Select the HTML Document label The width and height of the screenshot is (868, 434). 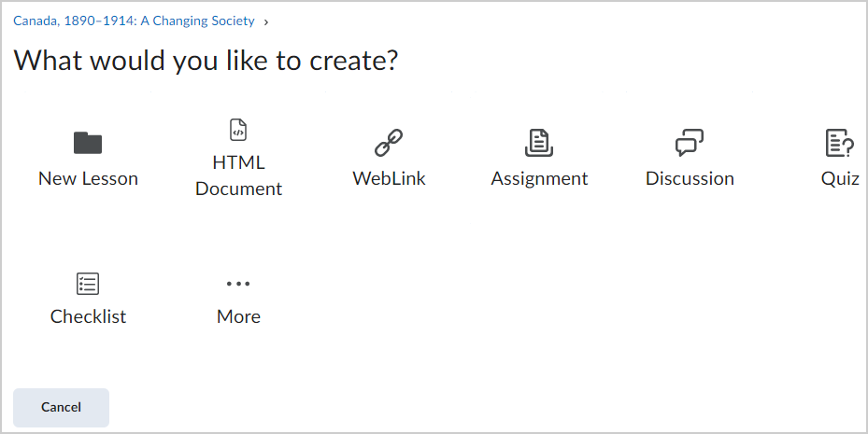point(238,175)
